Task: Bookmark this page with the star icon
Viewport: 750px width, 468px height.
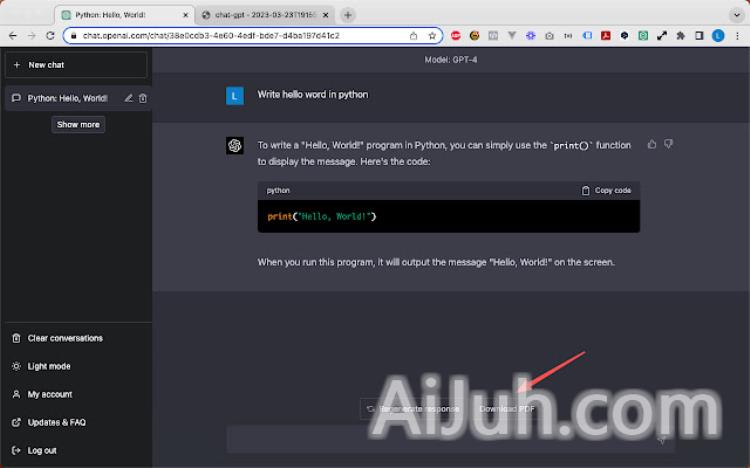Action: point(432,35)
